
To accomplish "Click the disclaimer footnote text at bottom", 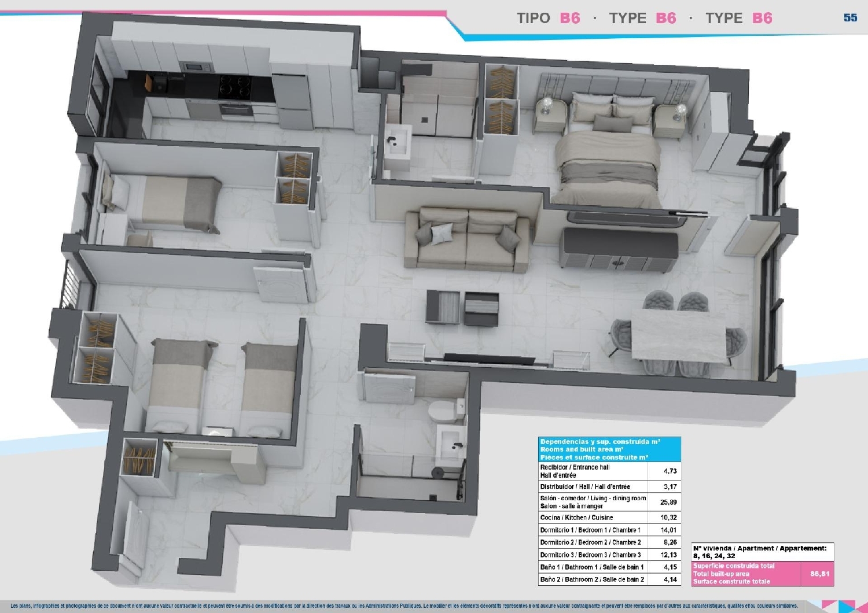I will click(404, 606).
